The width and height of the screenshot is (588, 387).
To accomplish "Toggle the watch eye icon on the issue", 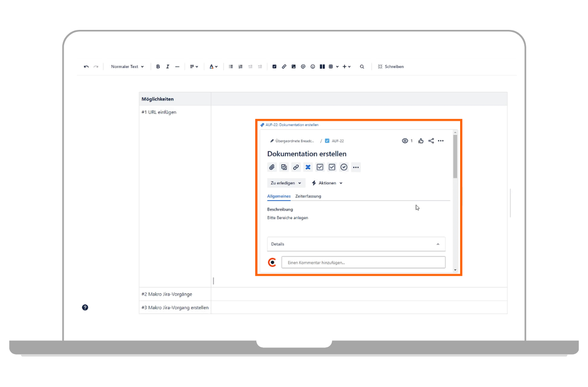I will coord(405,141).
